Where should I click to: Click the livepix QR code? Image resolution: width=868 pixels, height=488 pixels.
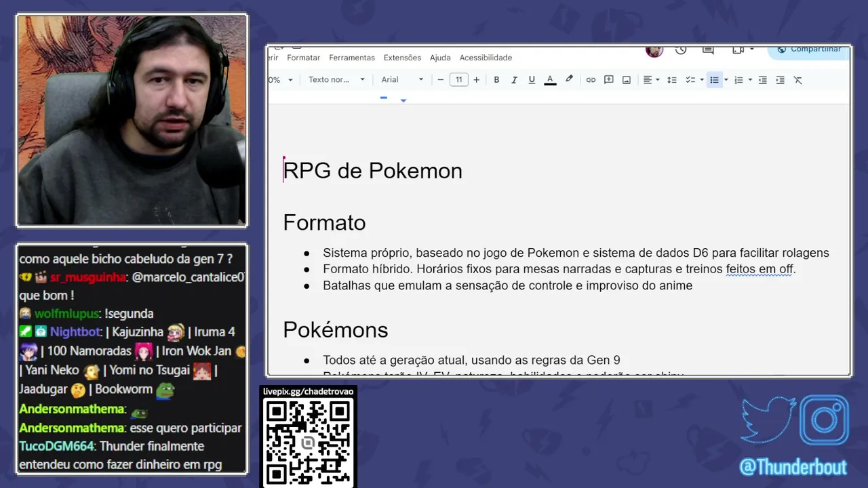(x=309, y=441)
